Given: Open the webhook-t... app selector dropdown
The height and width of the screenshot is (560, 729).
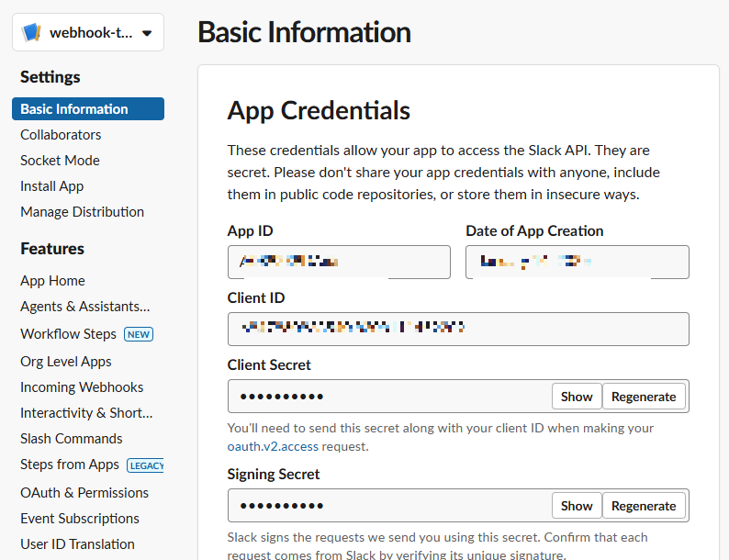Looking at the screenshot, I should pos(88,32).
